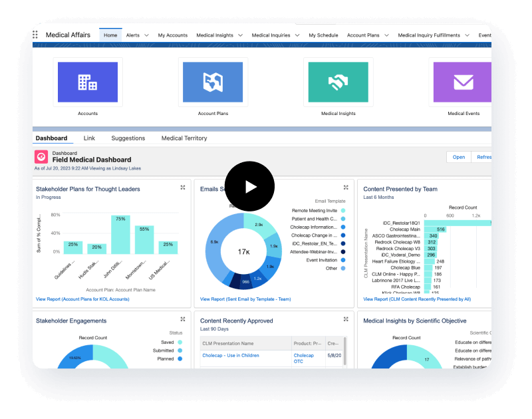The height and width of the screenshot is (419, 532).
Task: Select the Medical Insights handshake icon
Action: (338, 82)
